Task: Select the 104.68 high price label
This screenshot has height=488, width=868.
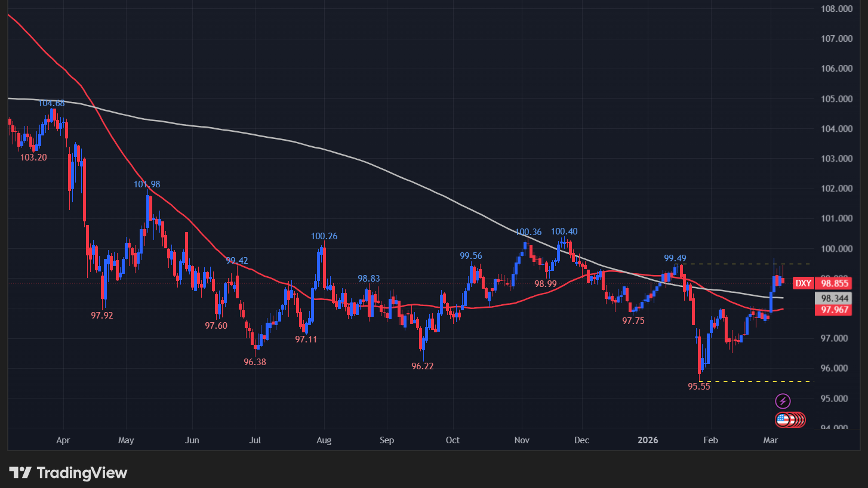Action: tap(51, 103)
